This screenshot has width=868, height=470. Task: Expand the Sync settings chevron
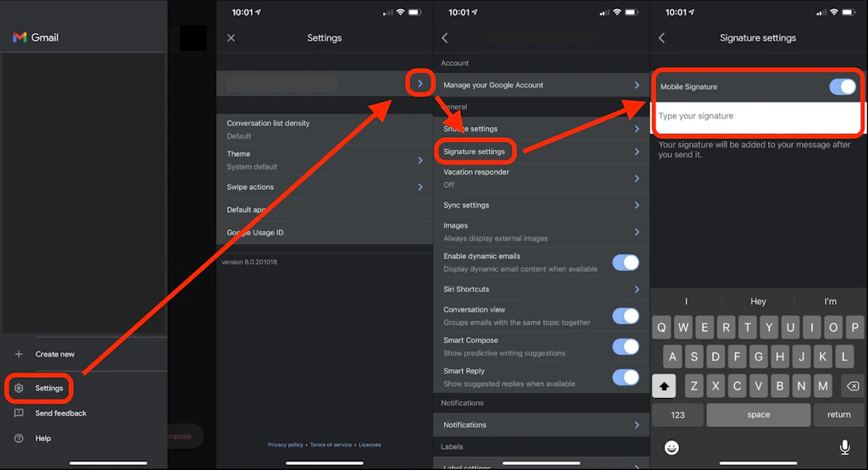tap(637, 205)
